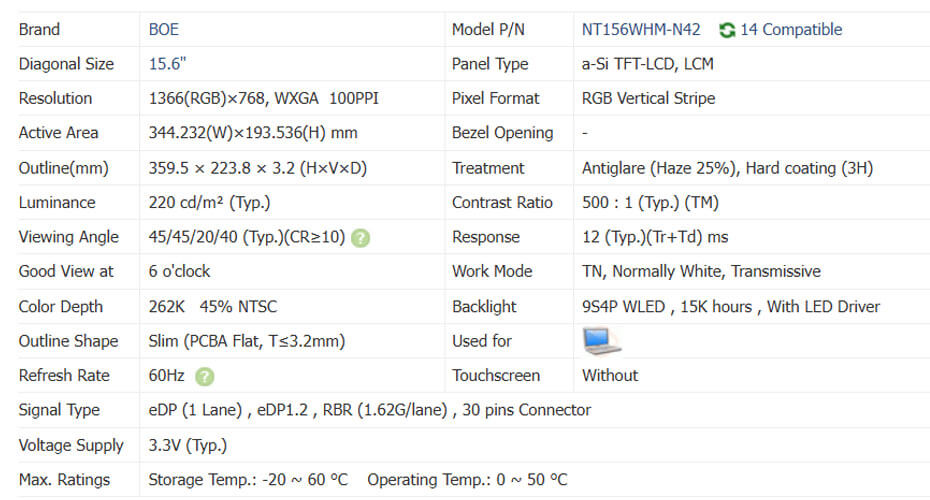This screenshot has height=500, width=930.
Task: Click the laptop icon in Used for row
Action: click(x=601, y=342)
